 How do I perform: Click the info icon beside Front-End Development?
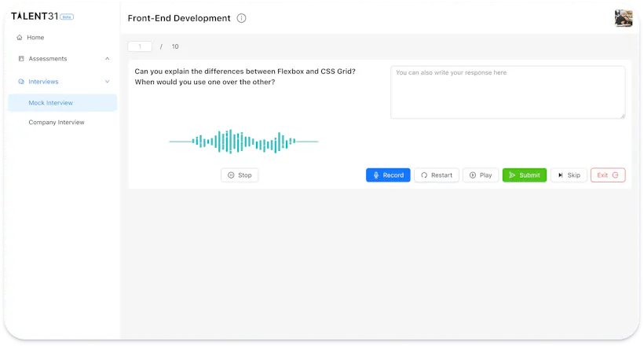click(x=242, y=18)
